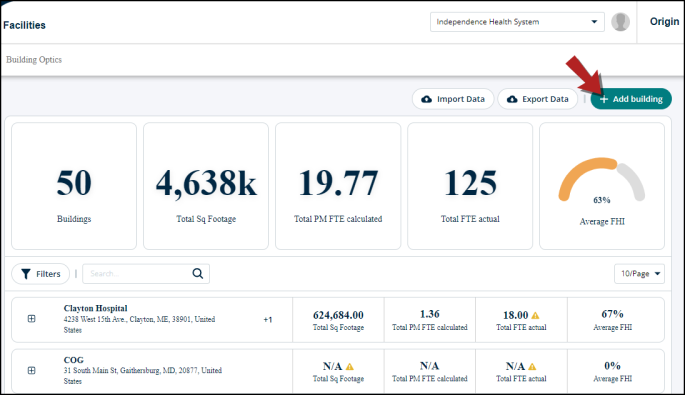The height and width of the screenshot is (395, 685).
Task: Click the funnel icon in Filters
Action: [x=26, y=274]
